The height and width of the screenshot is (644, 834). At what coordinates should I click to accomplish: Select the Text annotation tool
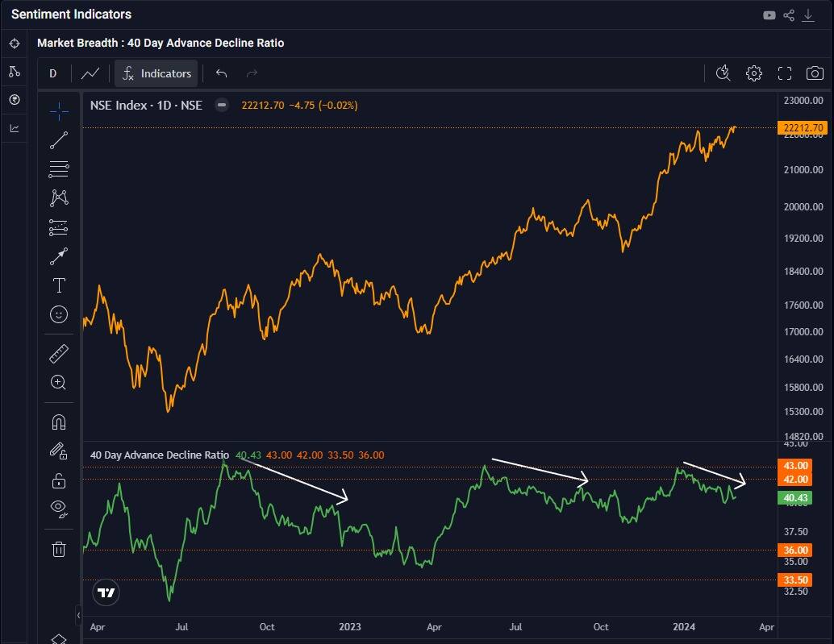(59, 285)
